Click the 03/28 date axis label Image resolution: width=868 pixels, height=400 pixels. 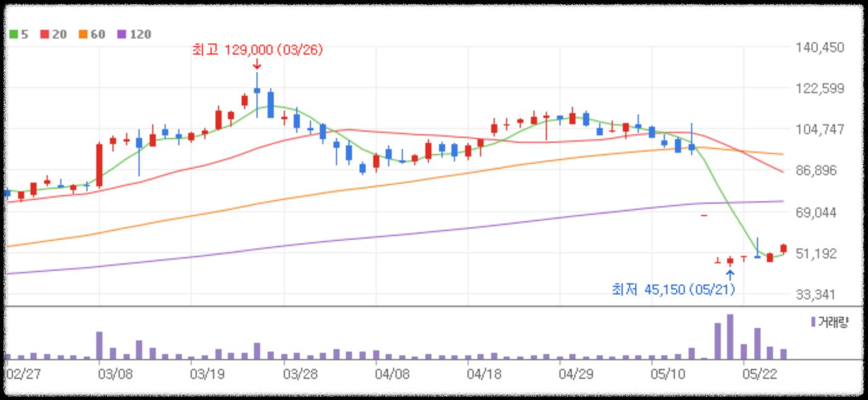click(299, 375)
